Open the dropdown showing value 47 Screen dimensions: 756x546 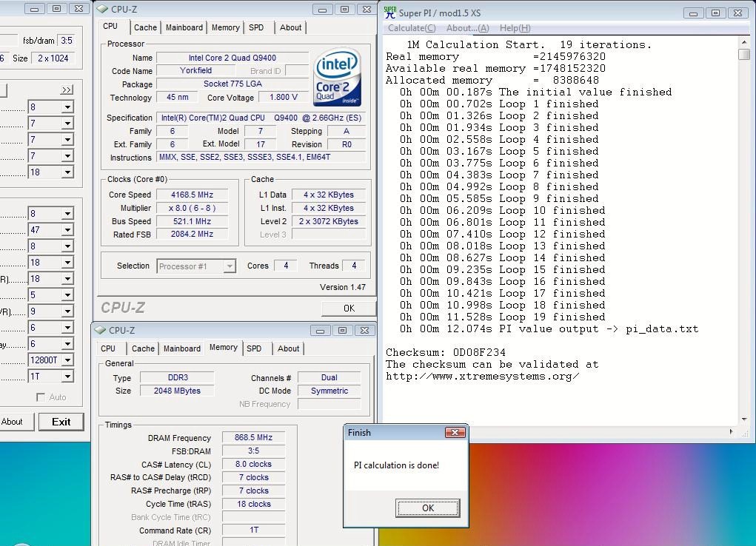pyautogui.click(x=67, y=230)
